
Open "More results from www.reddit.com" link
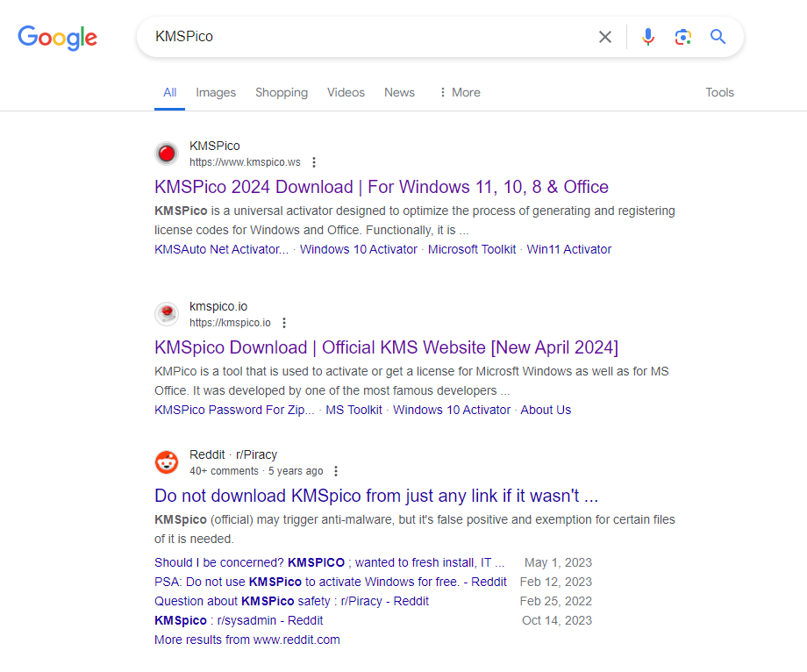pyautogui.click(x=247, y=640)
